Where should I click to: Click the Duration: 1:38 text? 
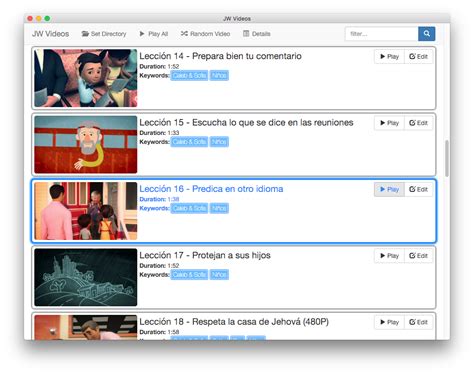(159, 199)
